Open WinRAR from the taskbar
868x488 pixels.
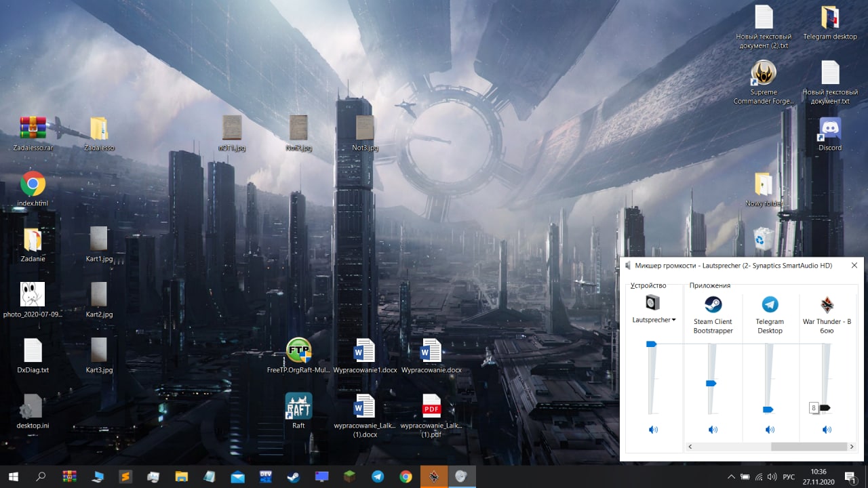click(x=69, y=476)
